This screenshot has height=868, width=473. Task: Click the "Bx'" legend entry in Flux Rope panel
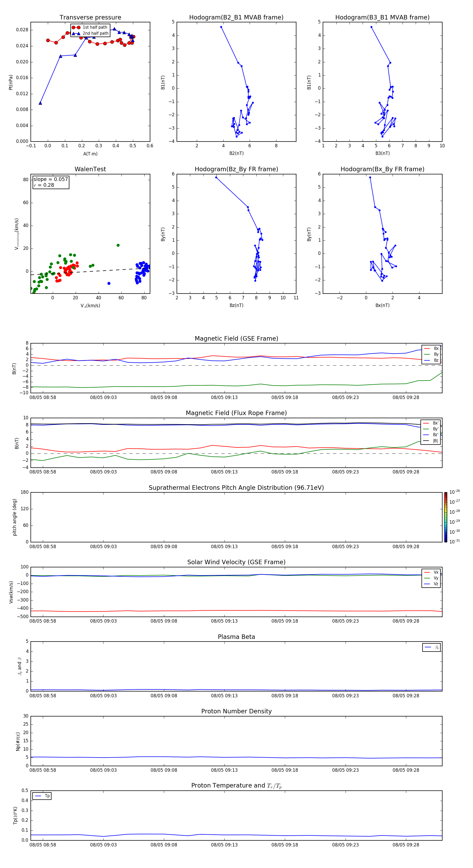click(x=431, y=423)
